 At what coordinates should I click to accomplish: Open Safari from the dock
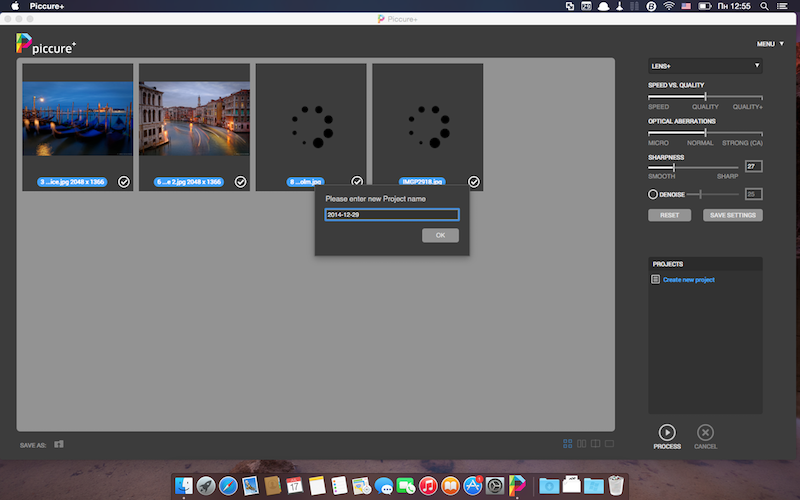tap(228, 486)
